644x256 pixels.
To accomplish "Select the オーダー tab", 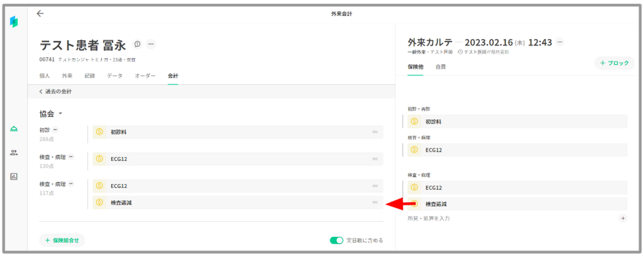I will click(x=145, y=76).
